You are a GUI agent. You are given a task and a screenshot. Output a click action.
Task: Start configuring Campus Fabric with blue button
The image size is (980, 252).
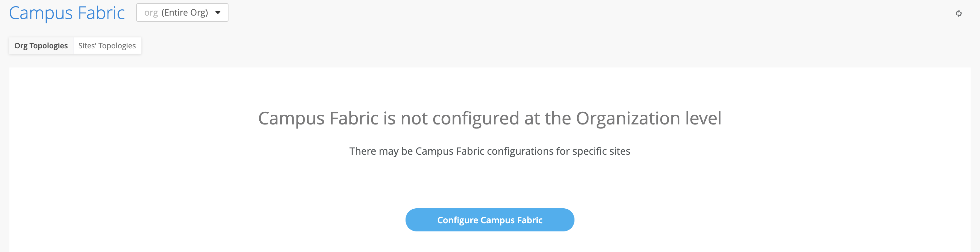pos(490,220)
